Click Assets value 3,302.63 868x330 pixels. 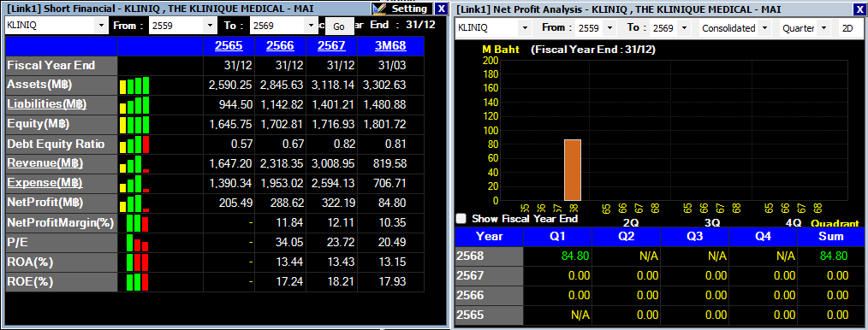coord(384,85)
